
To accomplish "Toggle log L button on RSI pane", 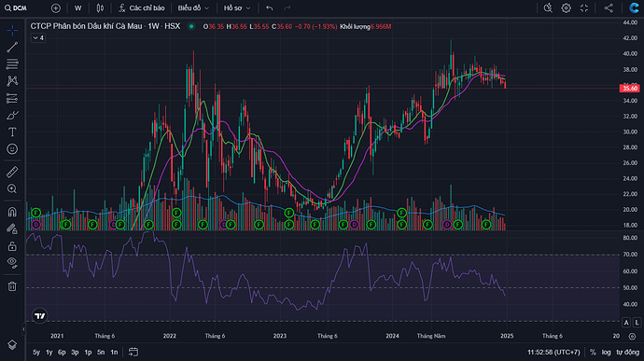I will point(637,323).
